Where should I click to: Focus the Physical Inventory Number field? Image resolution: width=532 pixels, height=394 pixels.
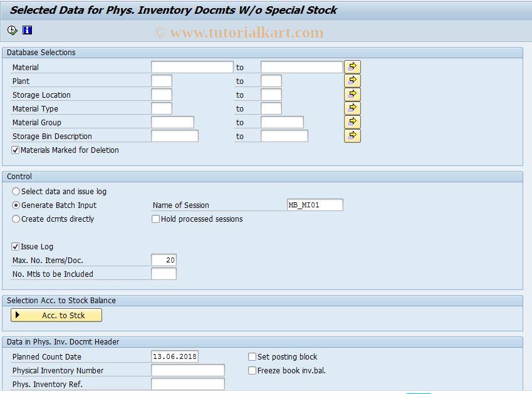(x=188, y=370)
